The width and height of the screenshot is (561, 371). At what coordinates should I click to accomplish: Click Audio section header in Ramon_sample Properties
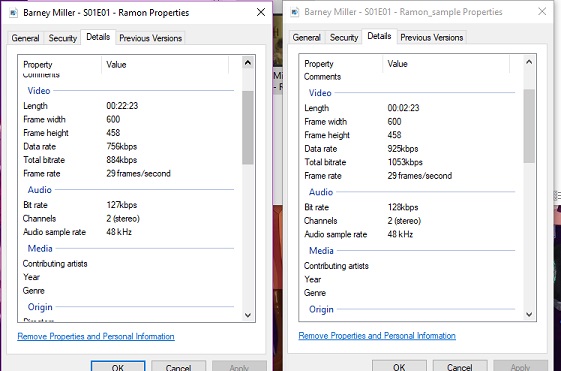[x=321, y=192]
